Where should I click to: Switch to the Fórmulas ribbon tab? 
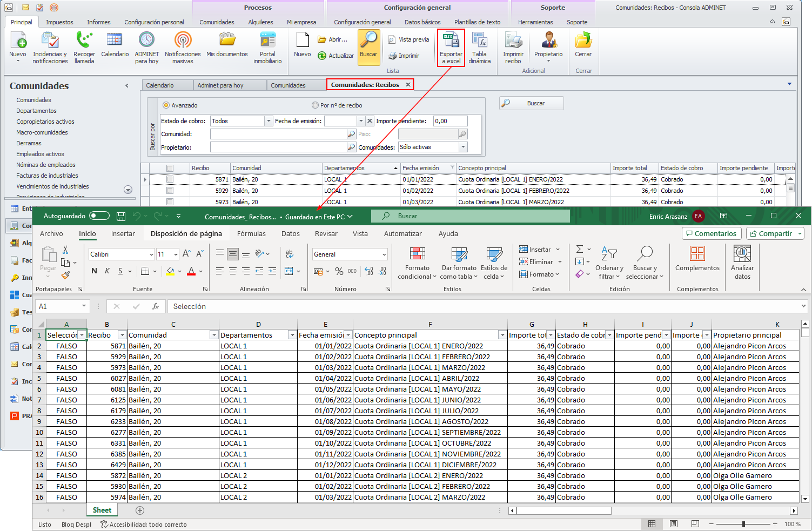coord(251,234)
